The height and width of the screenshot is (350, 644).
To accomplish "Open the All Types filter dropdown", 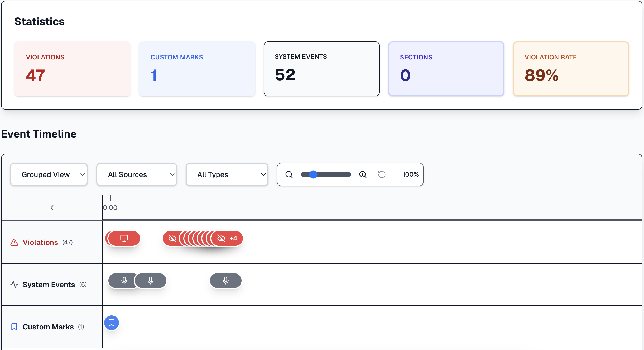I will click(226, 174).
